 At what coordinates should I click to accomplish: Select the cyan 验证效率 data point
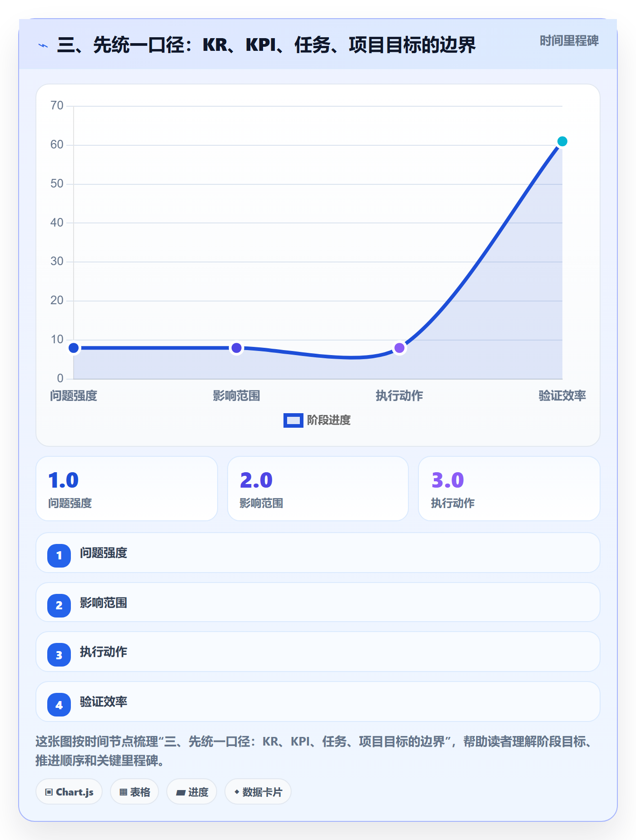tap(562, 141)
